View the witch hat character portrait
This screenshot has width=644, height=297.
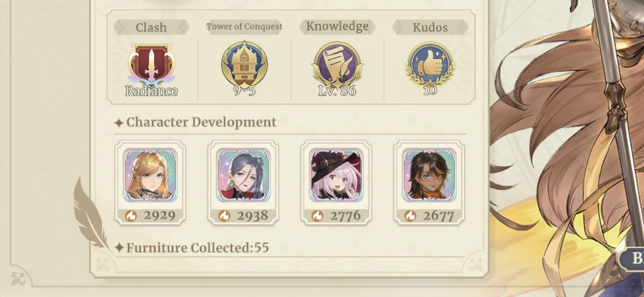[x=336, y=175]
